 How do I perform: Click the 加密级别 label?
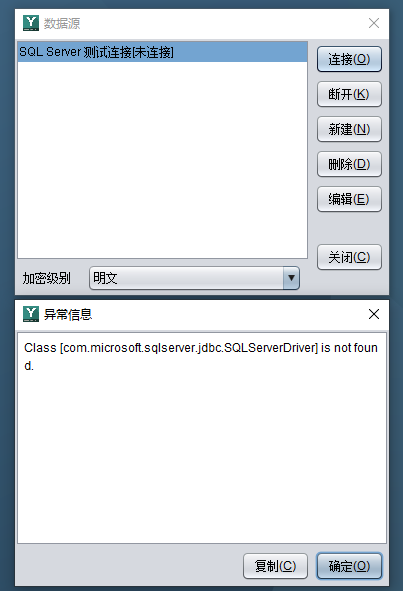point(47,278)
